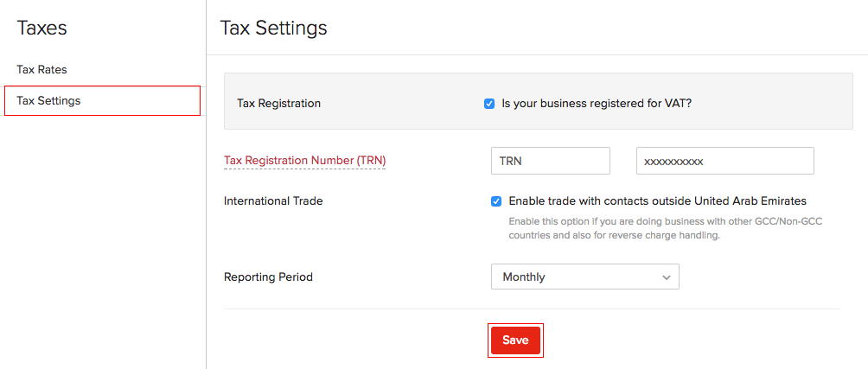Click the xxxxxxxxxx registration number field
Image resolution: width=868 pixels, height=369 pixels.
[x=724, y=161]
